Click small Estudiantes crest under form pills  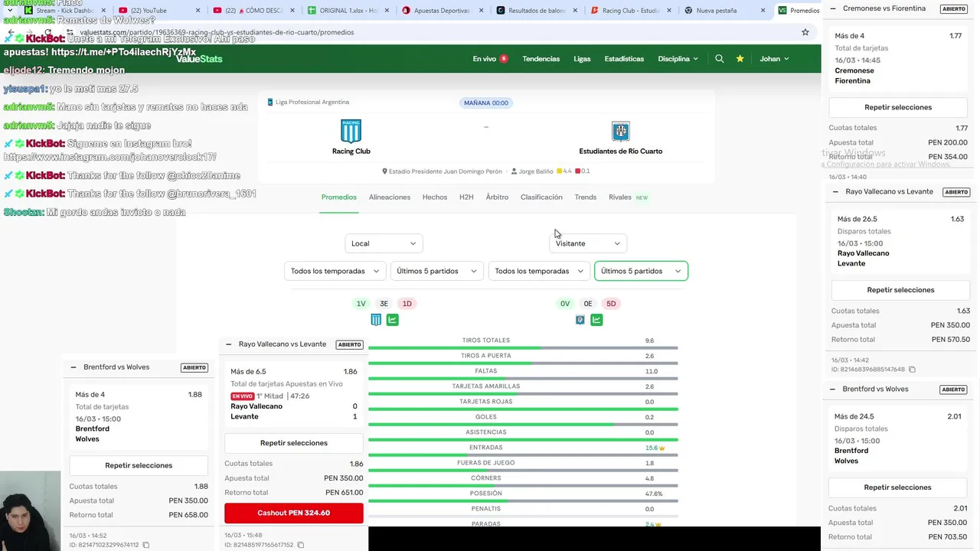[580, 320]
